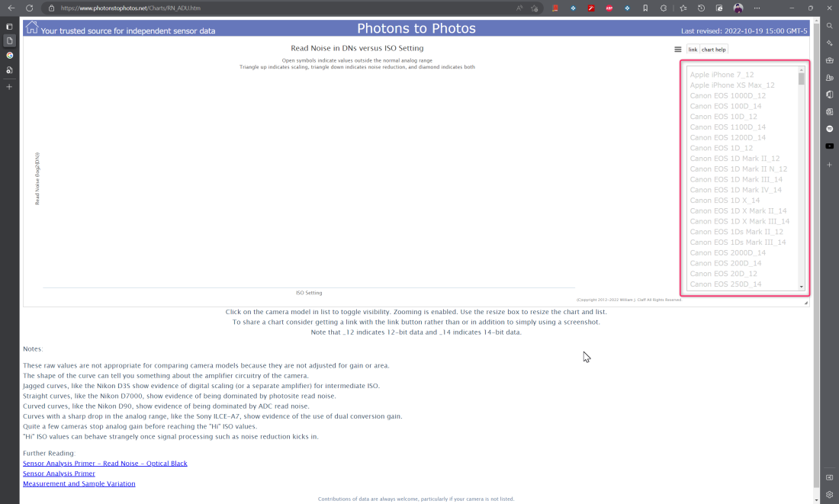Open Sensor Analysis Primer Read Noise Optical Black link
839x504 pixels.
pos(105,464)
